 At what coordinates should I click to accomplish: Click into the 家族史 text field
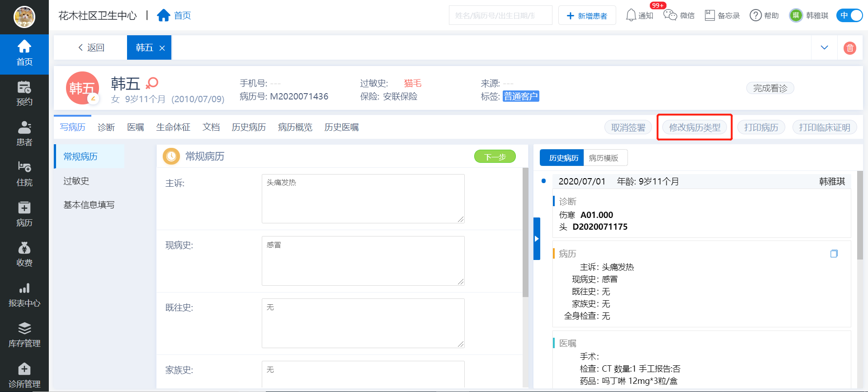[363, 374]
